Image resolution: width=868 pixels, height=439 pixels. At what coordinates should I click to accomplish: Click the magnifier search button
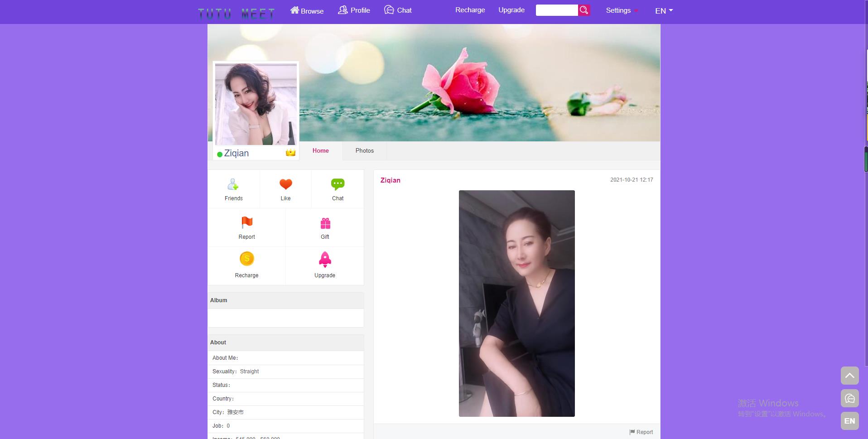(584, 10)
